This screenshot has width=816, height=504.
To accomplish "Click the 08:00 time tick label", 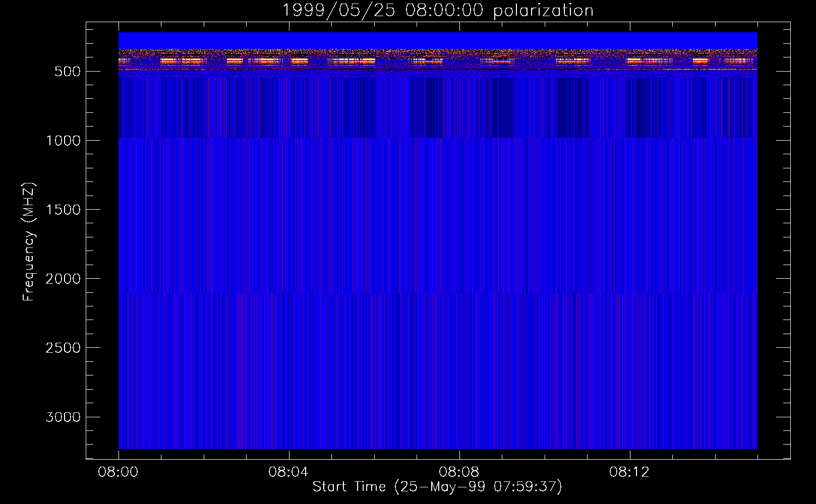I will click(118, 472).
